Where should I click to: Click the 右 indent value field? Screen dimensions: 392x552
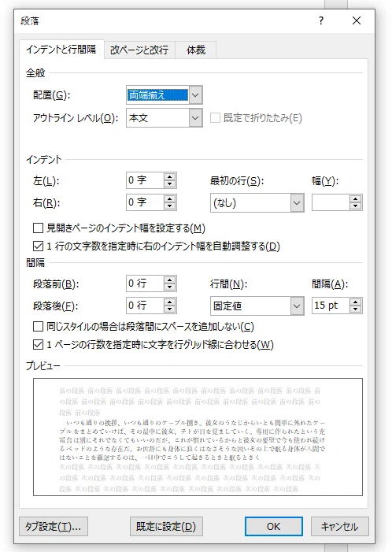pos(145,202)
